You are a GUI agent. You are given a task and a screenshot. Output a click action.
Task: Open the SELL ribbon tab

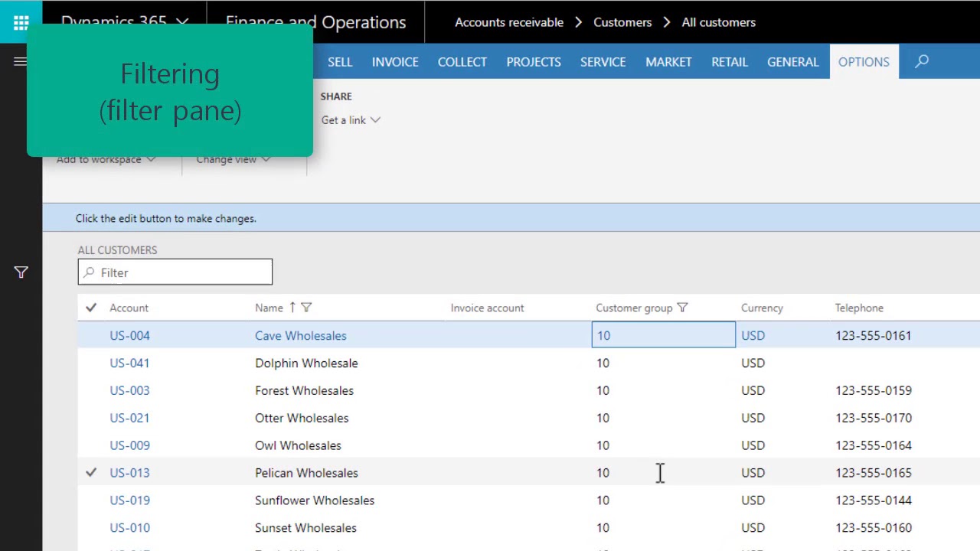pos(340,62)
